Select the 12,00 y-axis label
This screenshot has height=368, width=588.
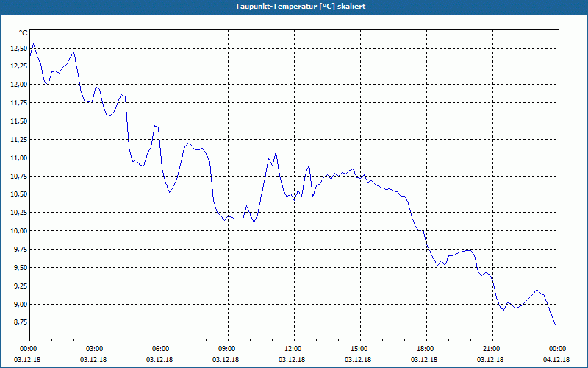pyautogui.click(x=19, y=85)
